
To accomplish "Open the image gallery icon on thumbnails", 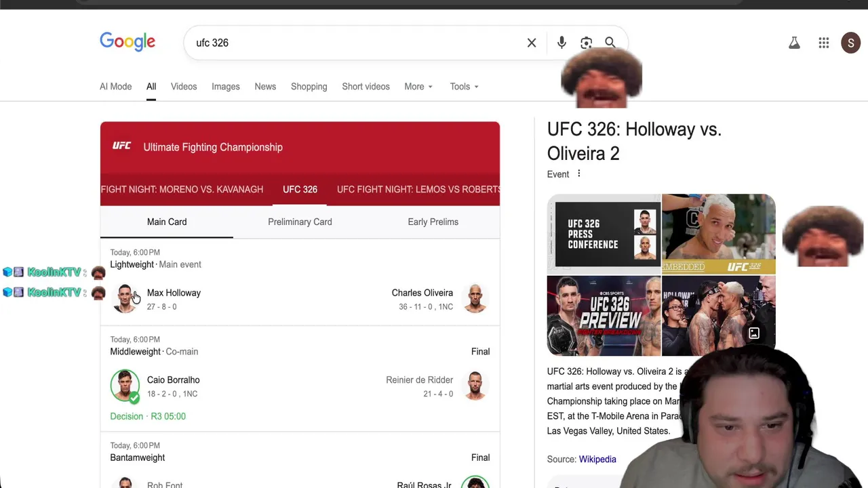I will [x=754, y=333].
